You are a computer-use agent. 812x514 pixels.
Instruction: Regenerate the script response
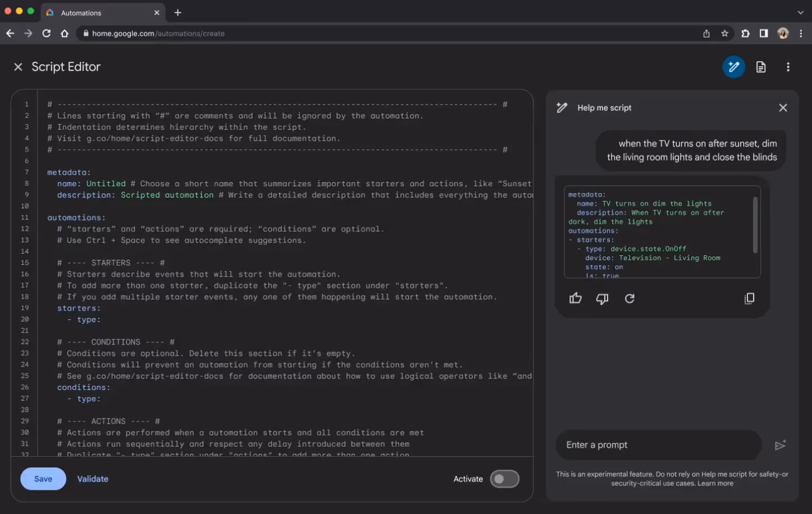[629, 299]
